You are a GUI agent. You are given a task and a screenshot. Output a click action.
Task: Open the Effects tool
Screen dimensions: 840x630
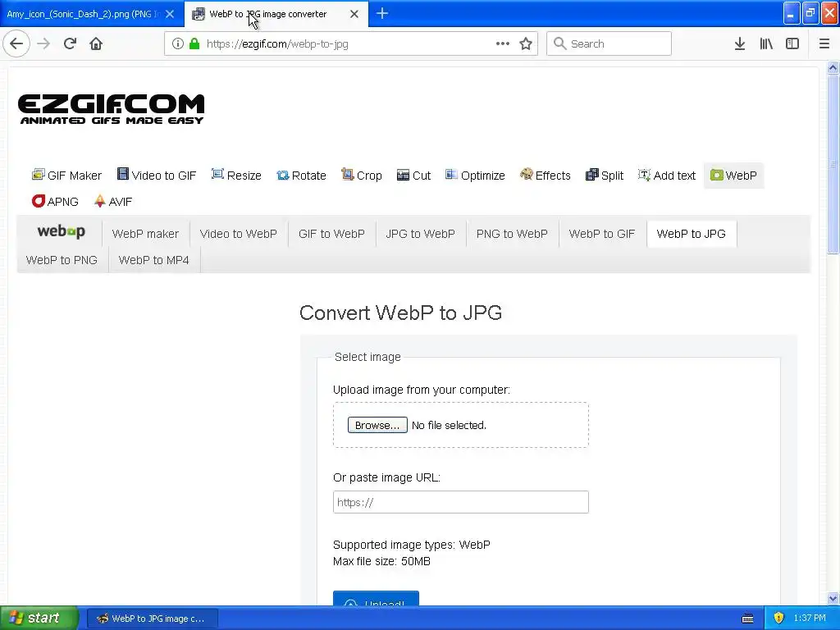(546, 176)
